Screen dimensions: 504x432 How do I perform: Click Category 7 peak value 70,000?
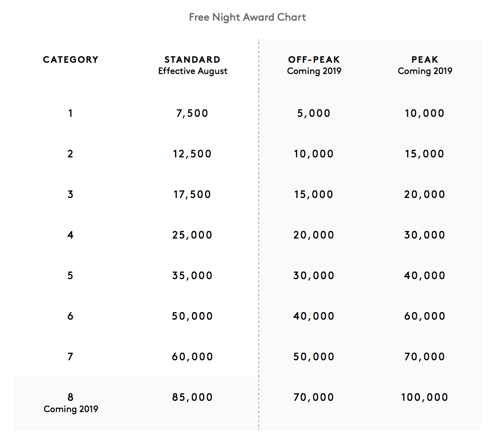[425, 357]
